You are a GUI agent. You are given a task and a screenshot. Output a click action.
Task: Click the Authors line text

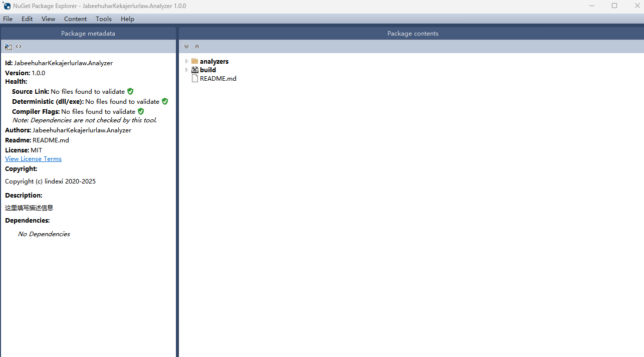(68, 130)
